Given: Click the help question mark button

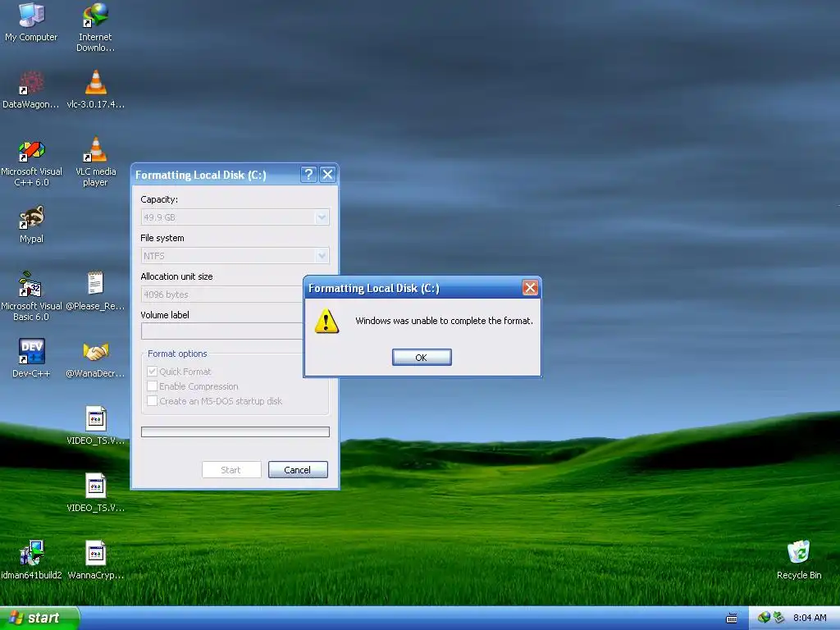Looking at the screenshot, I should pyautogui.click(x=308, y=175).
